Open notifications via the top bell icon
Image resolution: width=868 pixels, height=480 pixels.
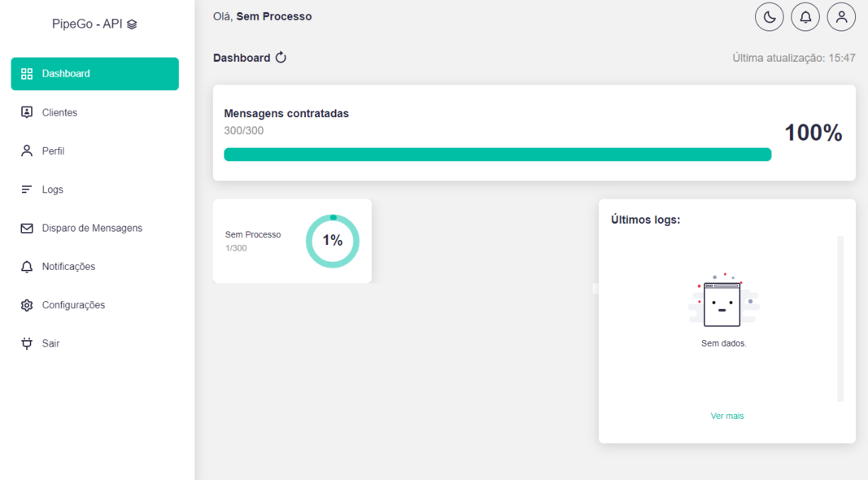click(x=805, y=17)
